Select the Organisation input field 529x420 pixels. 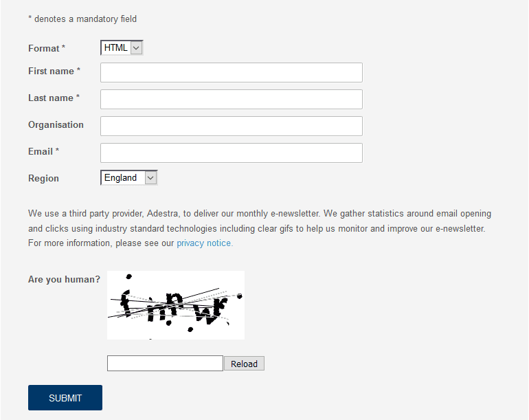tap(232, 126)
